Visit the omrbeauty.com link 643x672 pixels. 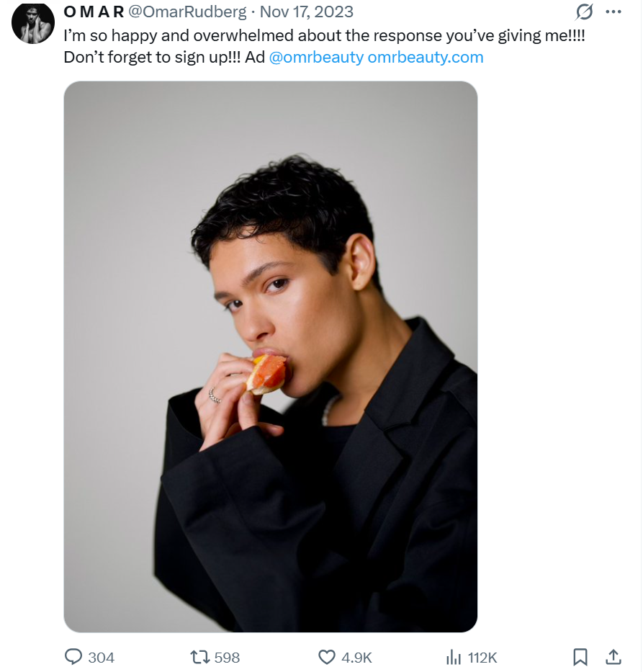[x=426, y=58]
